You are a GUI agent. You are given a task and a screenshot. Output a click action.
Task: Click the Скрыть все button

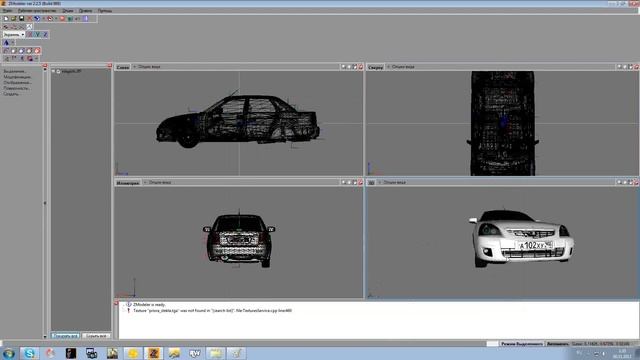(x=96, y=336)
